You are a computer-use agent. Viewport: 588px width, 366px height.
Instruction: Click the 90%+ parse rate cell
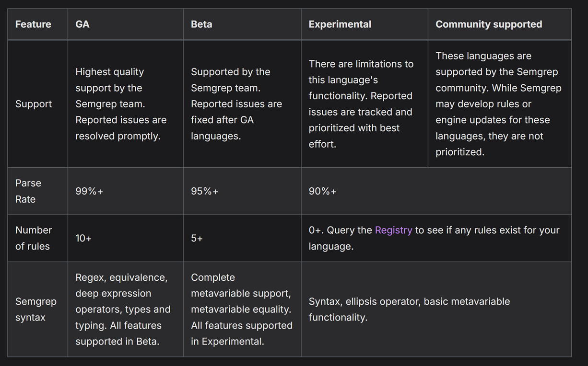point(323,191)
